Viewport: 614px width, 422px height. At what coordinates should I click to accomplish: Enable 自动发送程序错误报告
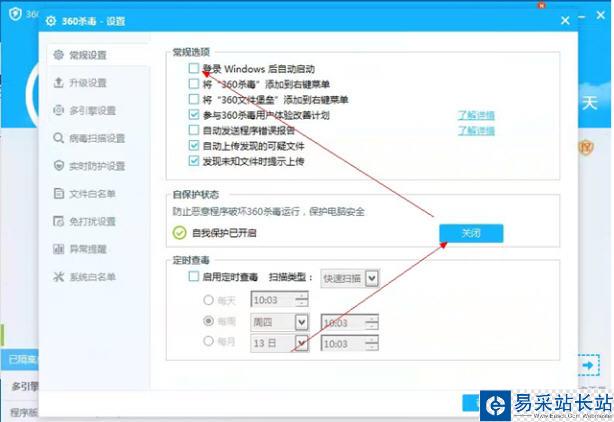coord(194,130)
